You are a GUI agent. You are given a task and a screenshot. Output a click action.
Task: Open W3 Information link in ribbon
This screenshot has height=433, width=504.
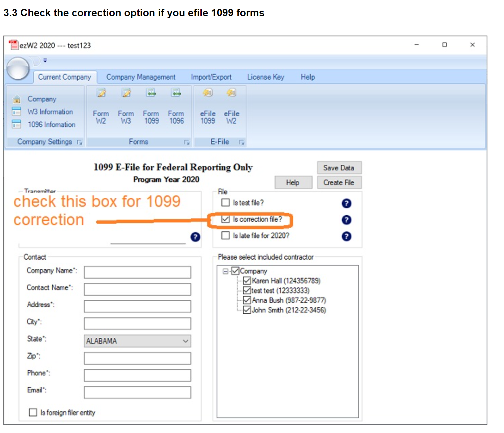(x=50, y=112)
